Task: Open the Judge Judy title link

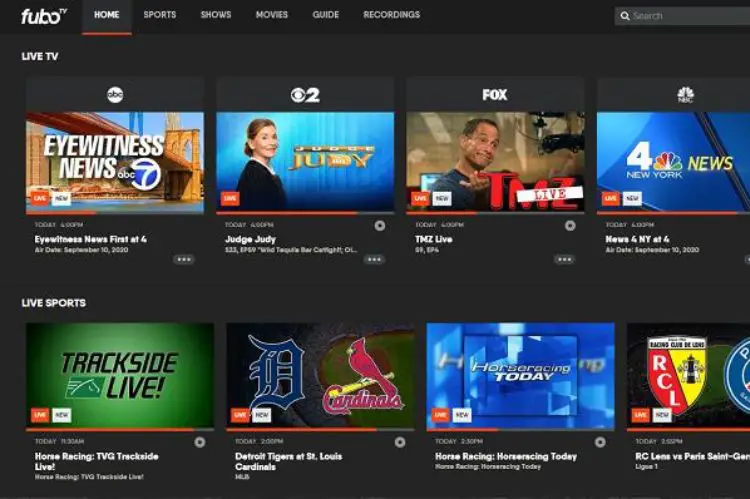Action: coord(250,239)
